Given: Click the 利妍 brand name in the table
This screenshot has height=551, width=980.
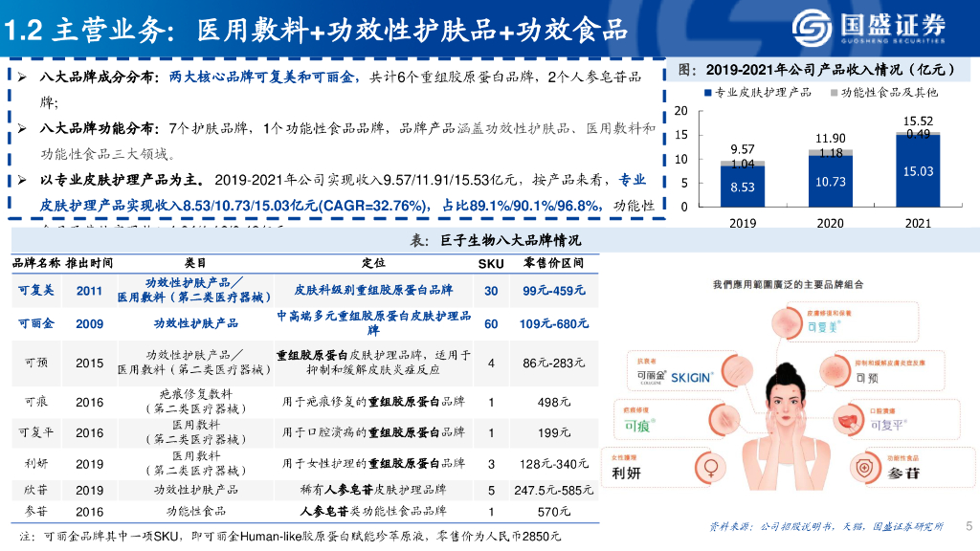Looking at the screenshot, I should 36,464.
